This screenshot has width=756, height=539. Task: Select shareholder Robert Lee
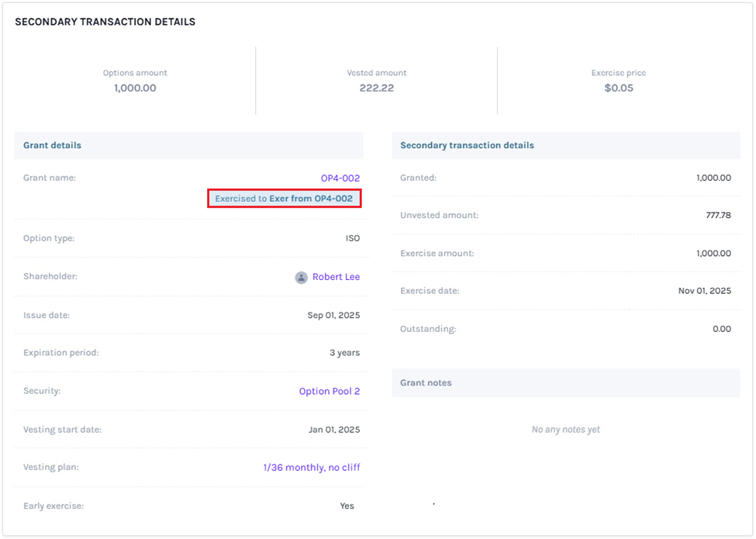(x=337, y=277)
